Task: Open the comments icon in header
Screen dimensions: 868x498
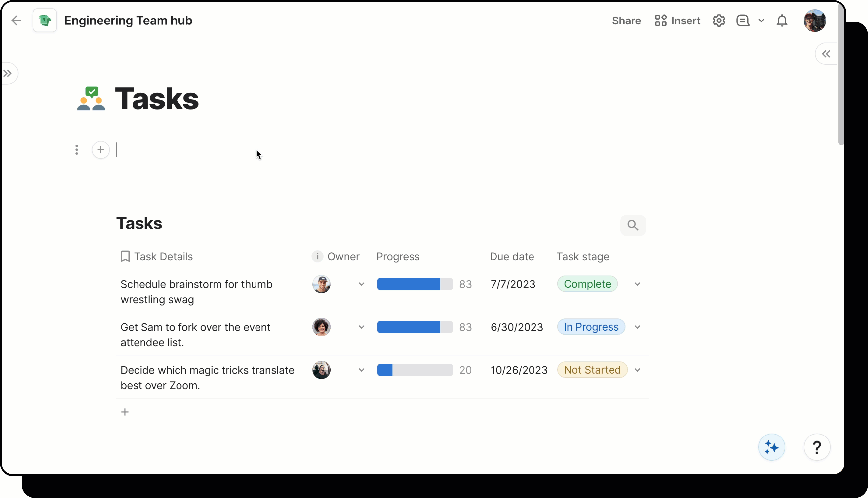Action: (x=742, y=21)
